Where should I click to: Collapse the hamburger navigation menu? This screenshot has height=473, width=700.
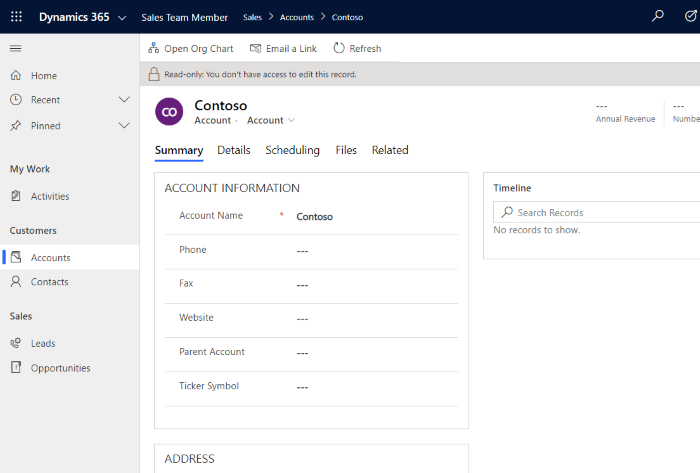coord(16,48)
